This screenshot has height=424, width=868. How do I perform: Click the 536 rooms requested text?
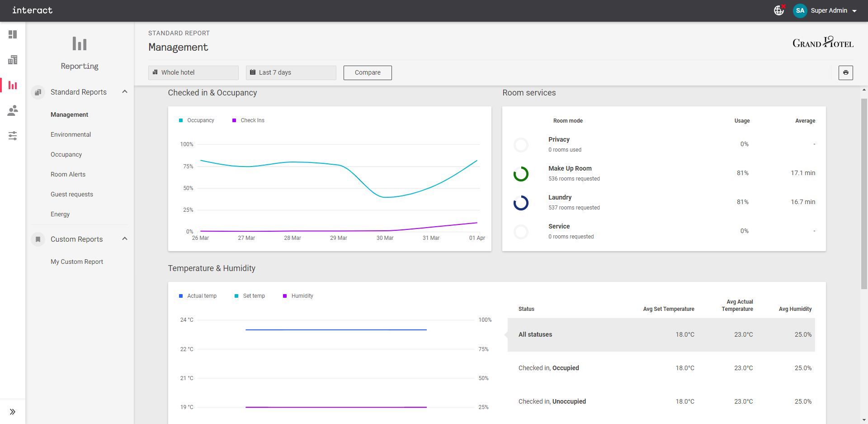click(x=574, y=179)
